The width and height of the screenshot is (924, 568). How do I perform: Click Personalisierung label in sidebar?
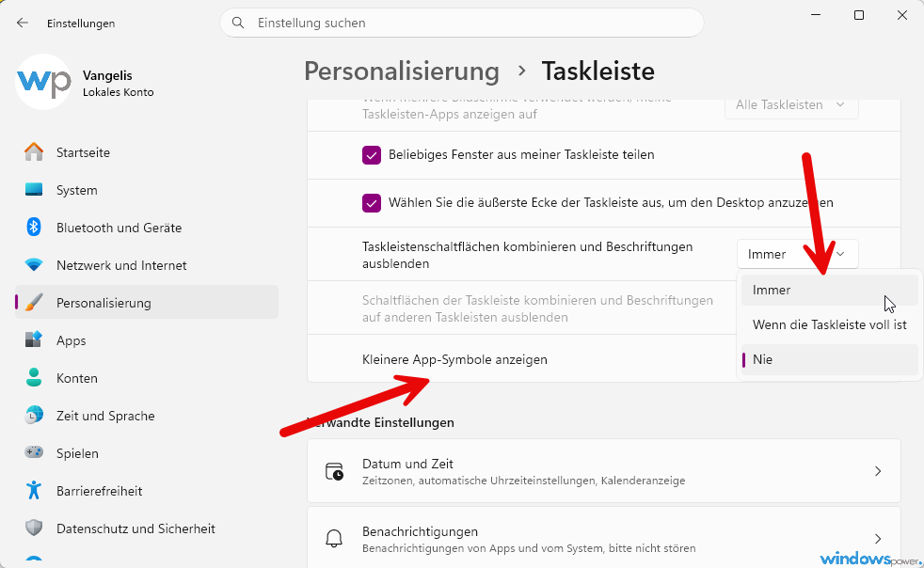click(x=104, y=303)
